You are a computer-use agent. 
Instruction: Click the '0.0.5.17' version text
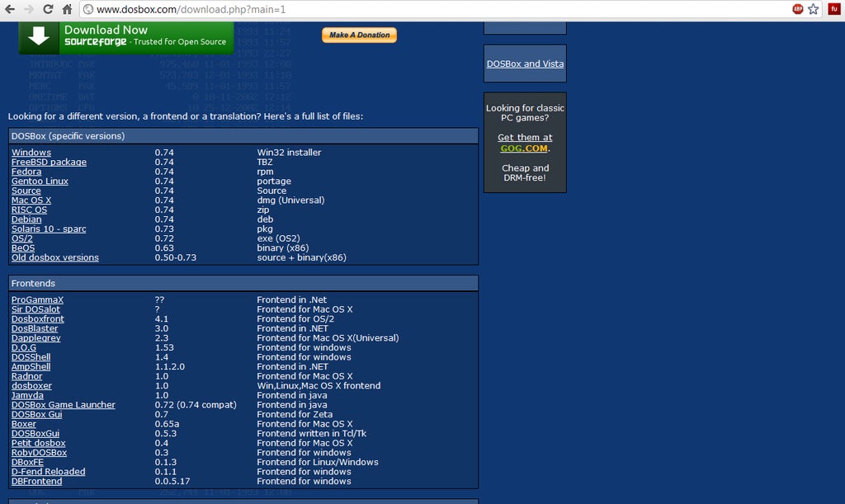click(172, 482)
